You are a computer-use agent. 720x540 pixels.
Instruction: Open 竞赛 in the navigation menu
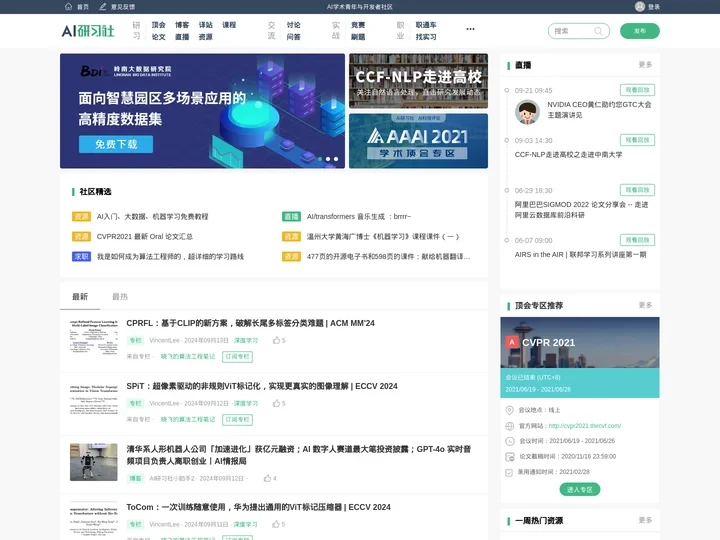click(x=358, y=25)
